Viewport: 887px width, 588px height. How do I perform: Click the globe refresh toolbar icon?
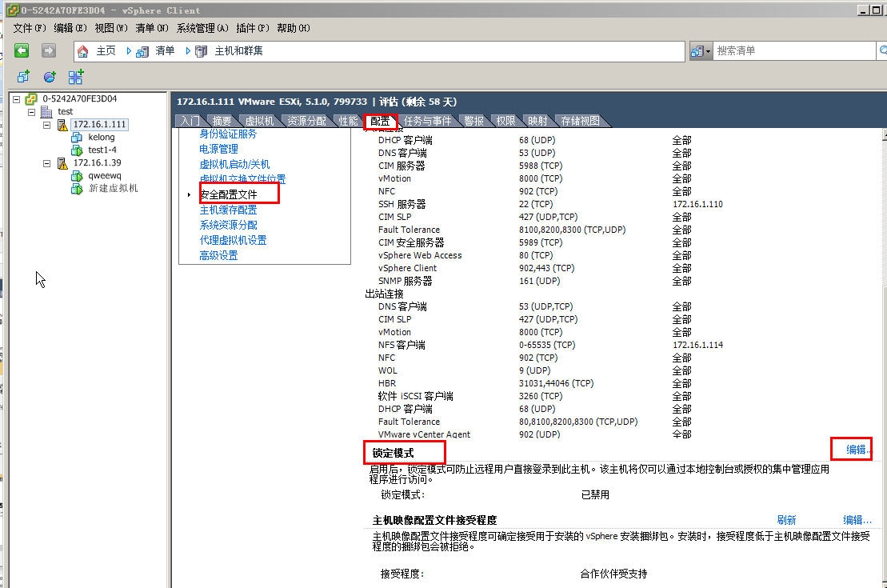[50, 77]
